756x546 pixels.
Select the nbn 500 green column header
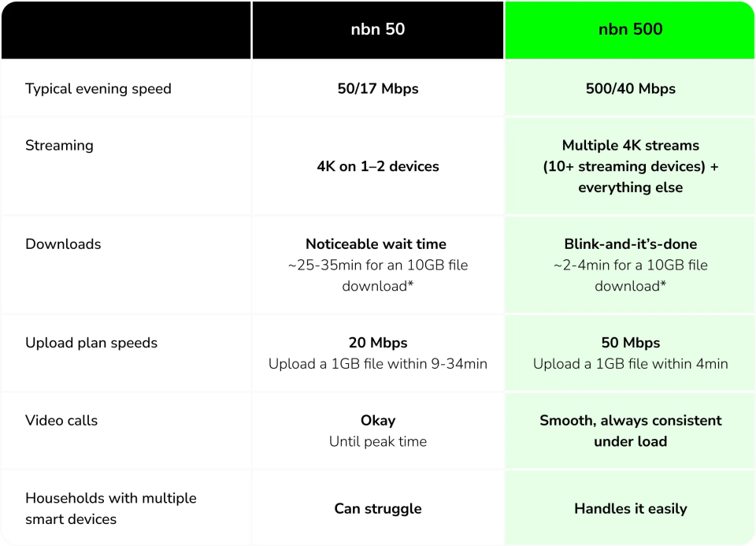pos(630,30)
